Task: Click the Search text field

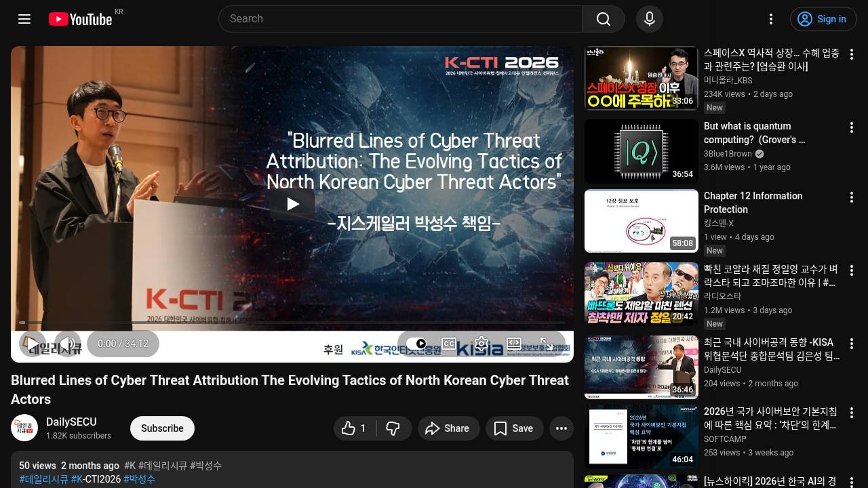Action: click(400, 19)
